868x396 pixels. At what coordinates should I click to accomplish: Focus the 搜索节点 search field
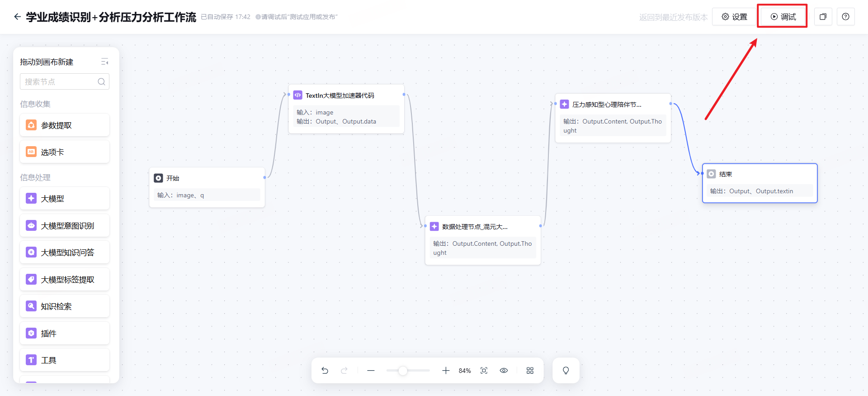point(65,81)
